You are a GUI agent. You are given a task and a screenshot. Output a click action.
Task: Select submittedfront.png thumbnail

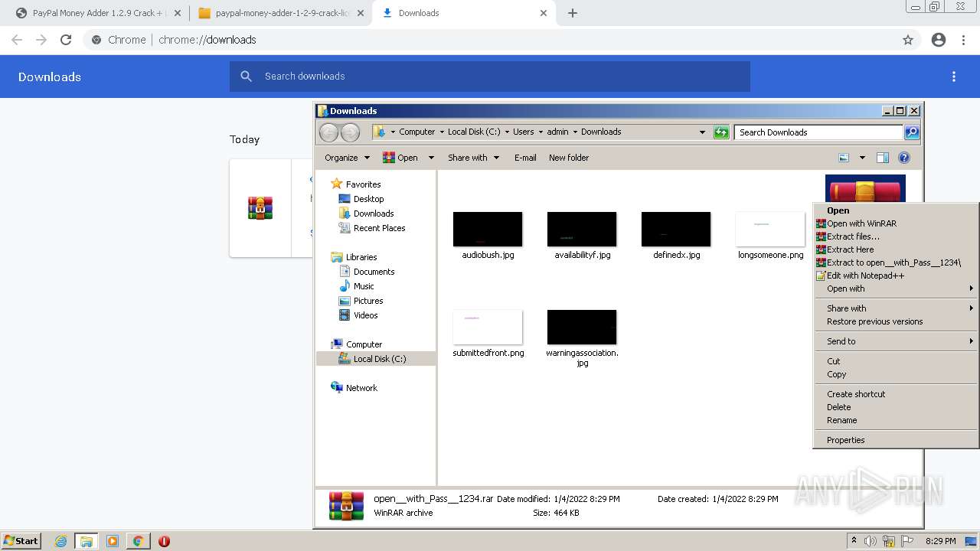pos(488,328)
